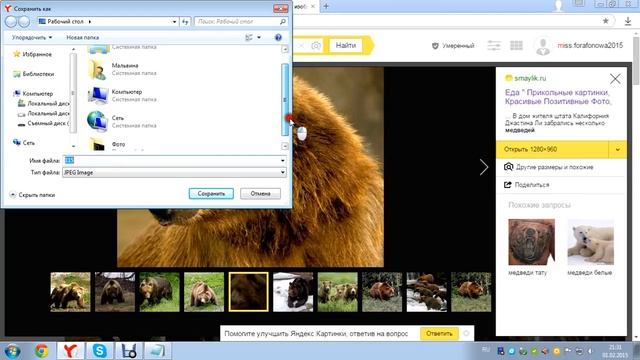Viewport: 640px width, 360px height.
Task: Click the user avatar icon
Action: point(543,46)
